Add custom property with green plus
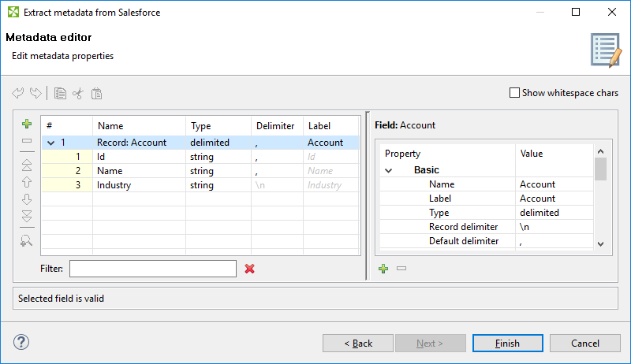This screenshot has height=364, width=631. [383, 269]
